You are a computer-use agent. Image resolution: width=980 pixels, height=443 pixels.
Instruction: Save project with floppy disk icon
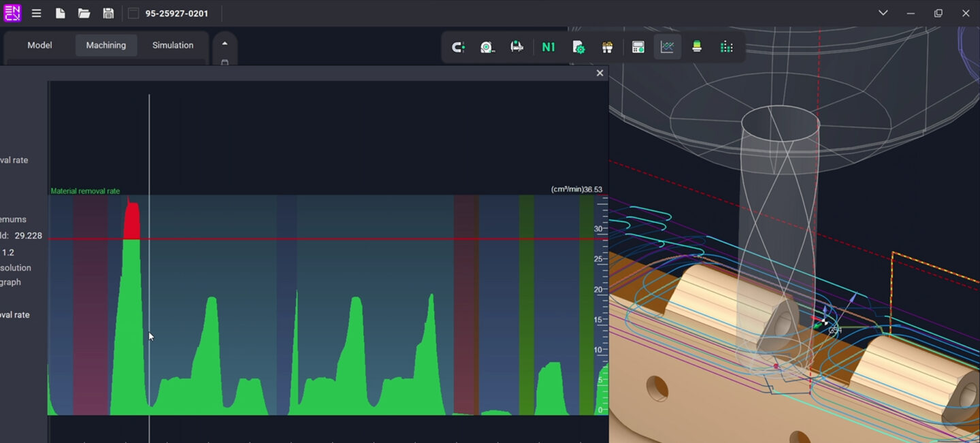108,14
